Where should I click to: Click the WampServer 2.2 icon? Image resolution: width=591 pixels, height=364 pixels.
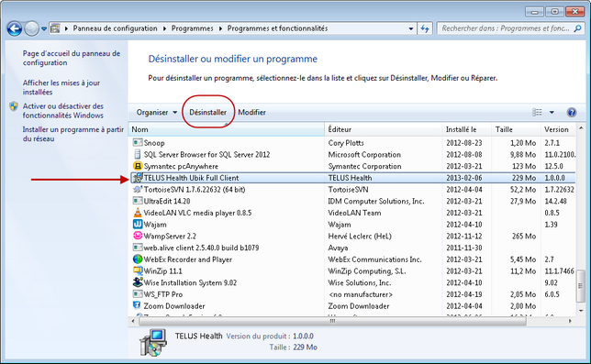[138, 236]
